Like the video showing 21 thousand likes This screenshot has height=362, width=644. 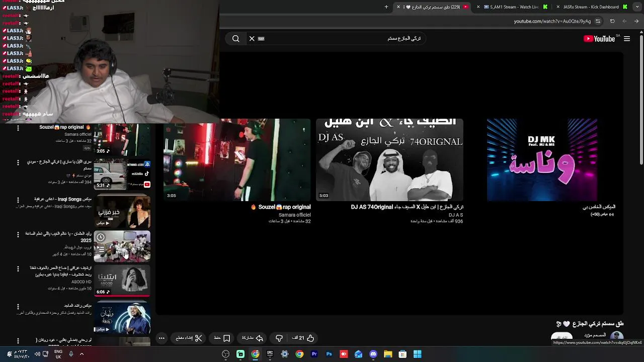303,338
